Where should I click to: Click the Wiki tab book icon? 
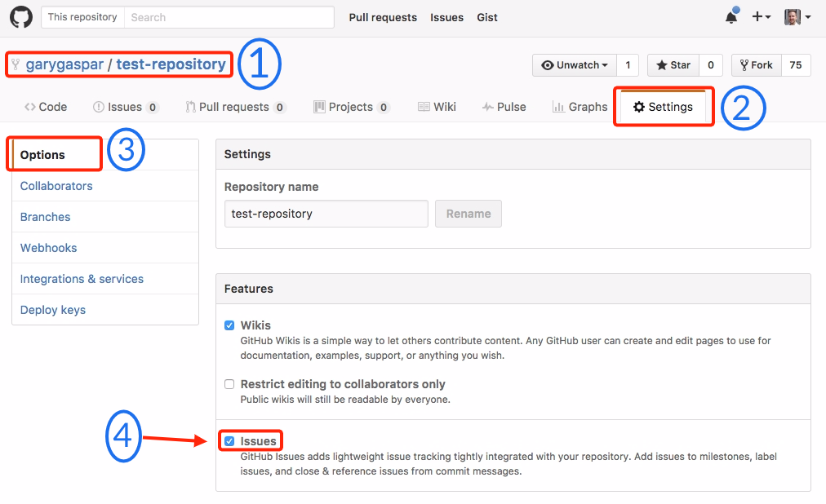point(424,107)
